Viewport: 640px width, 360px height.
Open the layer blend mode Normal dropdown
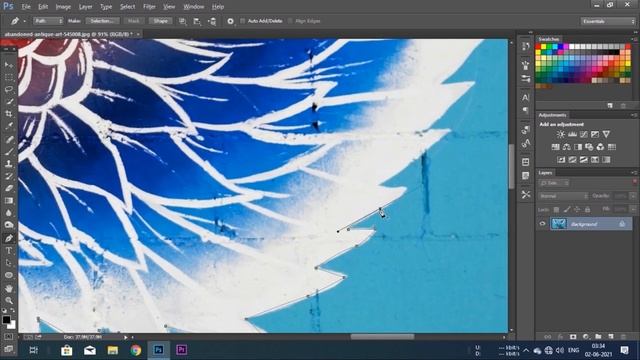tap(563, 196)
